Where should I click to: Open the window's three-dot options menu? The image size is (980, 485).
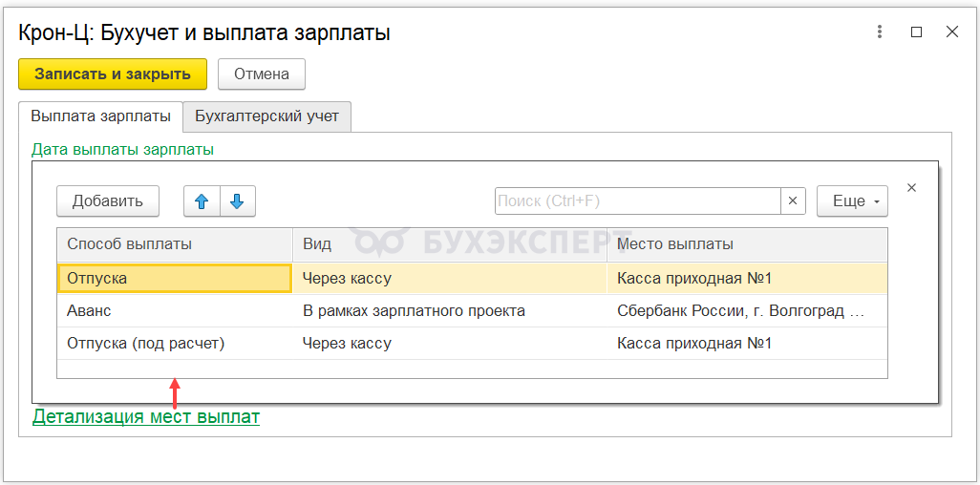[880, 32]
